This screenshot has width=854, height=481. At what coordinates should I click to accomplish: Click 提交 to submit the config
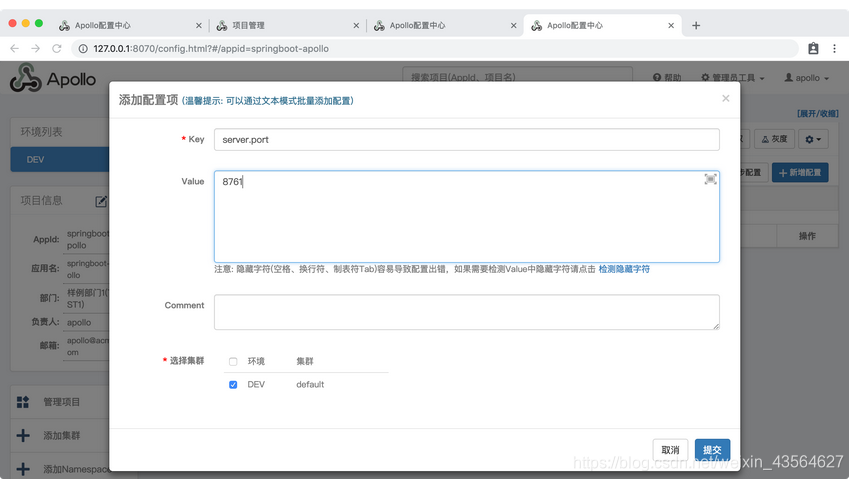point(712,450)
